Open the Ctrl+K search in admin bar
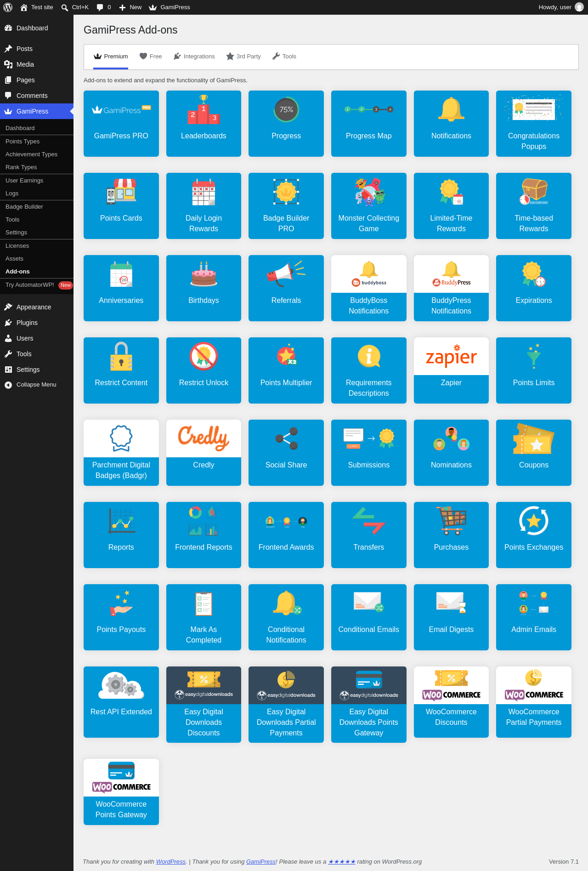 (75, 7)
